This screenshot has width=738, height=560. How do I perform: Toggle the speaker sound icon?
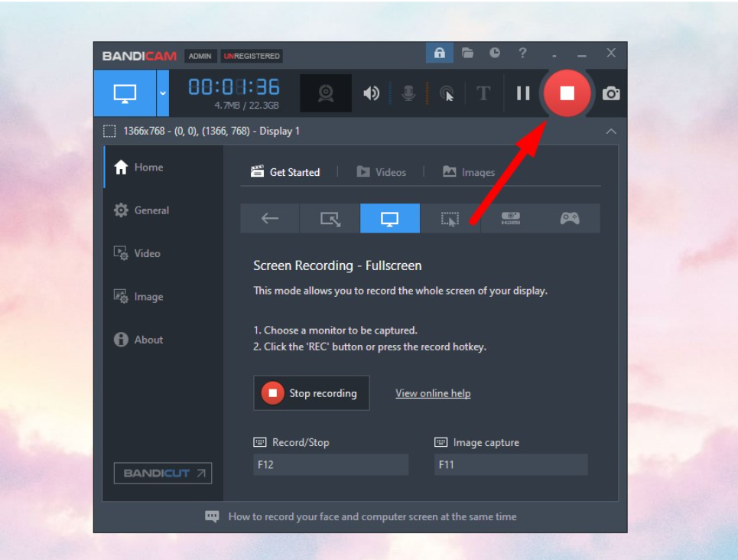372,93
